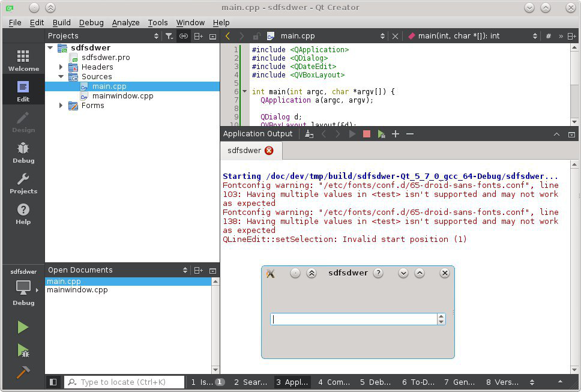Click the Build hammer icon

23,372
